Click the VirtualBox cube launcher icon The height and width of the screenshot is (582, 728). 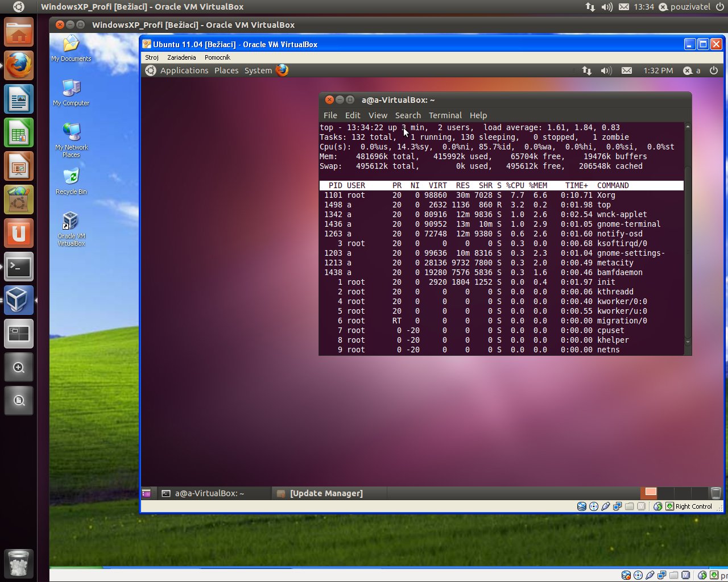19,300
